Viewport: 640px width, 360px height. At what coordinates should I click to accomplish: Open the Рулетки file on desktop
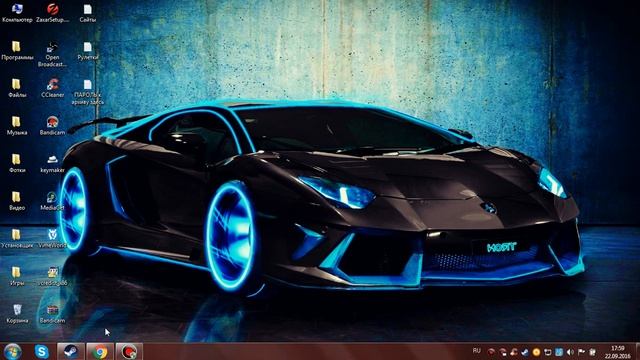pos(87,51)
